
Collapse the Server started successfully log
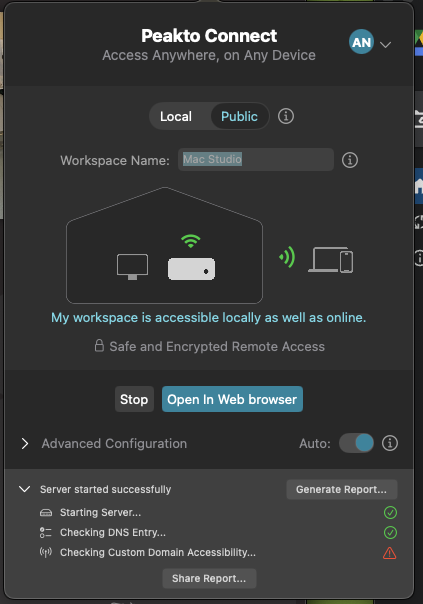tap(25, 489)
